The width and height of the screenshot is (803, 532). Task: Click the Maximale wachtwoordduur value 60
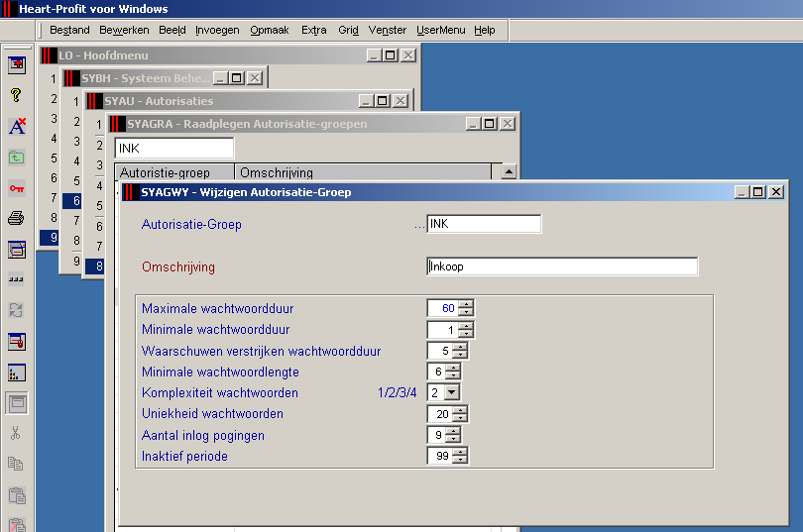click(x=442, y=308)
